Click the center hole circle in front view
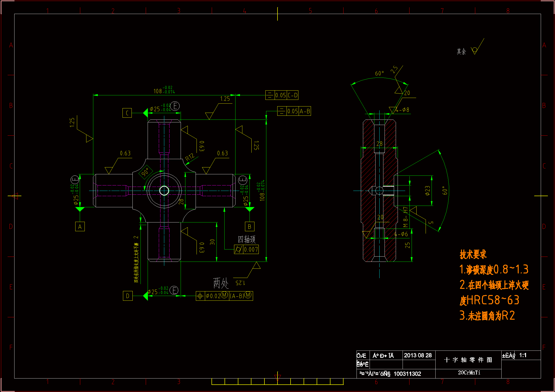The height and width of the screenshot is (392, 555). point(164,191)
